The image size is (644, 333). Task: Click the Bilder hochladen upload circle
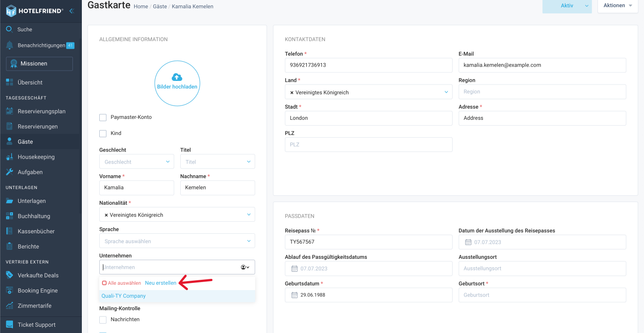177,83
